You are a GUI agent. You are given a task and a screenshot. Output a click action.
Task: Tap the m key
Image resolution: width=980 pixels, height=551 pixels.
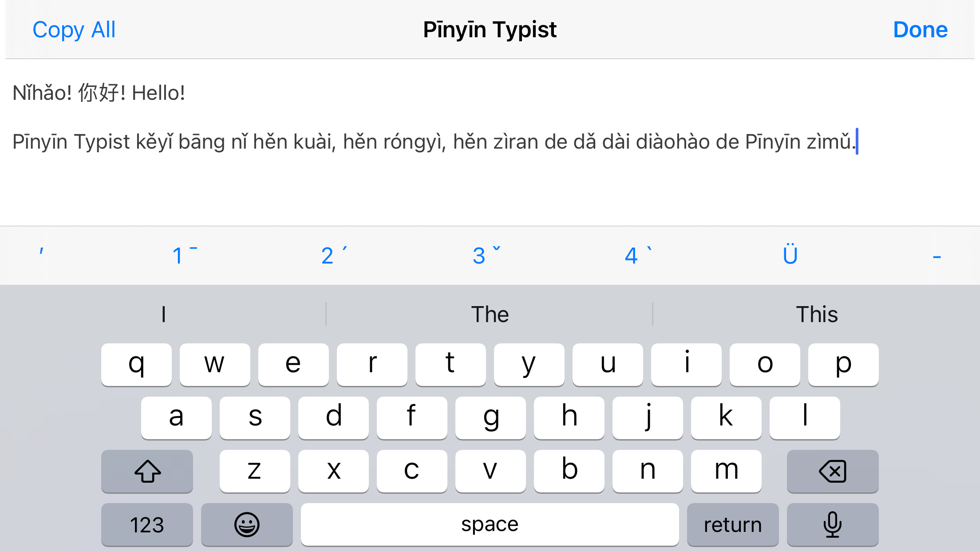[726, 471]
